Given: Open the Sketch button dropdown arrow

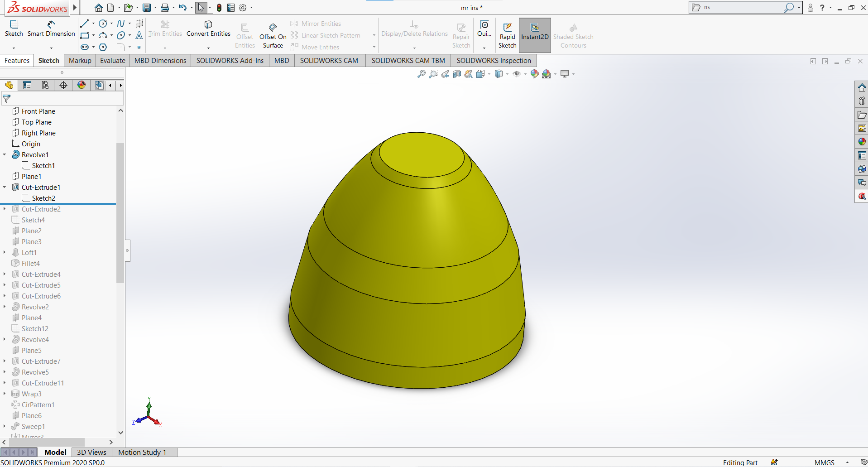Looking at the screenshot, I should tap(14, 48).
